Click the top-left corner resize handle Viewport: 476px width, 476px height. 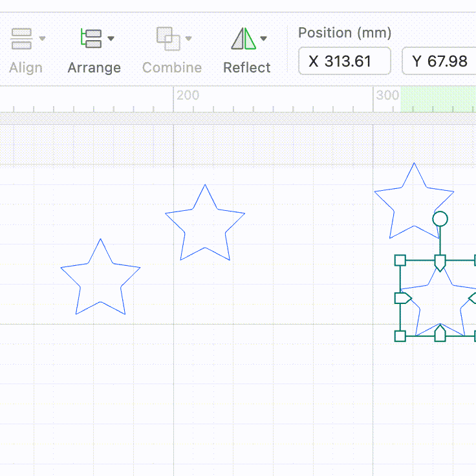coord(400,261)
